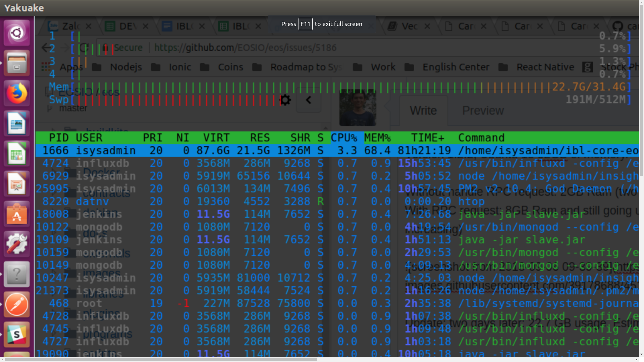644x362 pixels.
Task: Open the Help icon in the dock
Action: (16, 274)
